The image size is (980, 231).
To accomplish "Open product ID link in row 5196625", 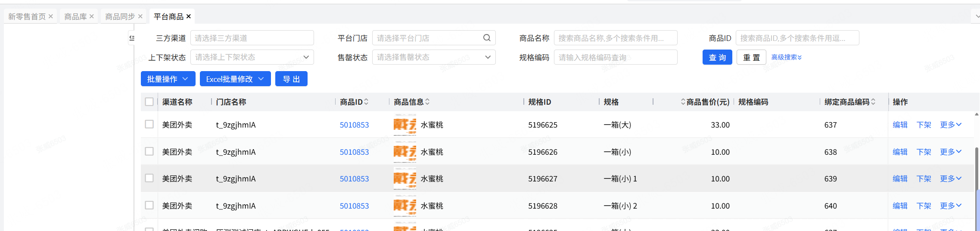I will pyautogui.click(x=354, y=125).
